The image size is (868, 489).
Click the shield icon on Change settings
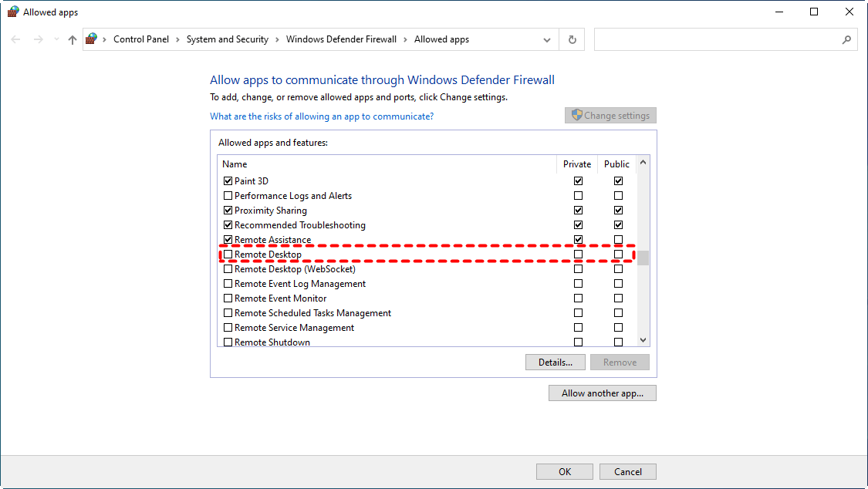[x=576, y=115]
